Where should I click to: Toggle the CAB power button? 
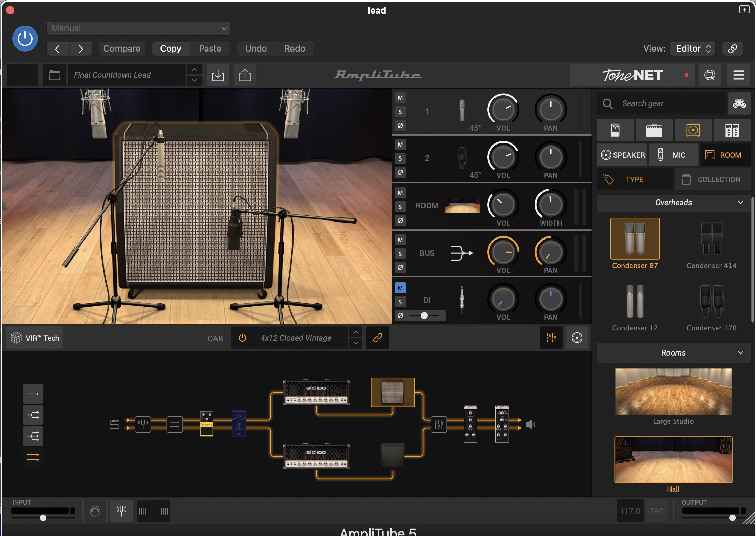pos(242,338)
